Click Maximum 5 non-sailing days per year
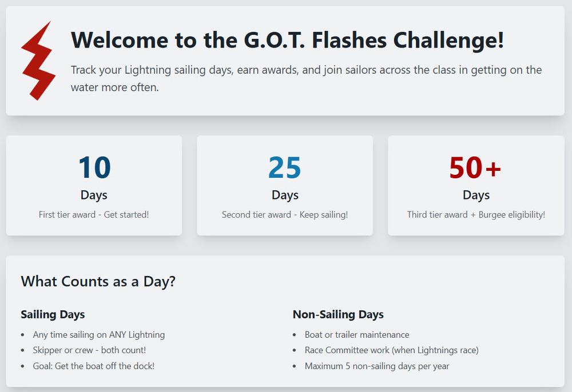This screenshot has height=392, width=572. pos(377,366)
